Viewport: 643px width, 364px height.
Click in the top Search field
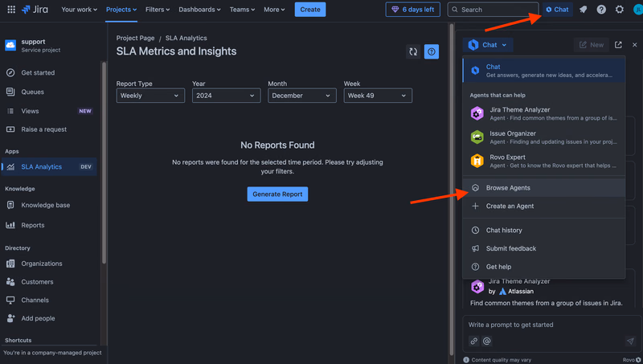pos(493,10)
